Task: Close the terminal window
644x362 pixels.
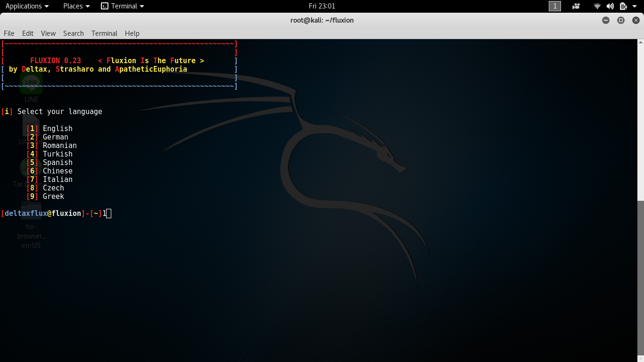Action: pyautogui.click(x=636, y=20)
